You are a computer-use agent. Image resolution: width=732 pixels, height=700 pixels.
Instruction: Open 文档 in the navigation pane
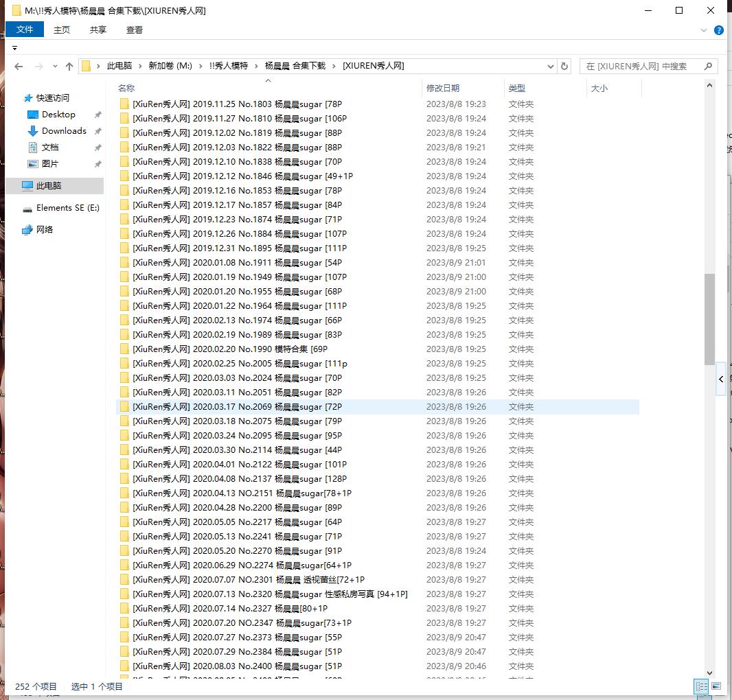click(50, 148)
